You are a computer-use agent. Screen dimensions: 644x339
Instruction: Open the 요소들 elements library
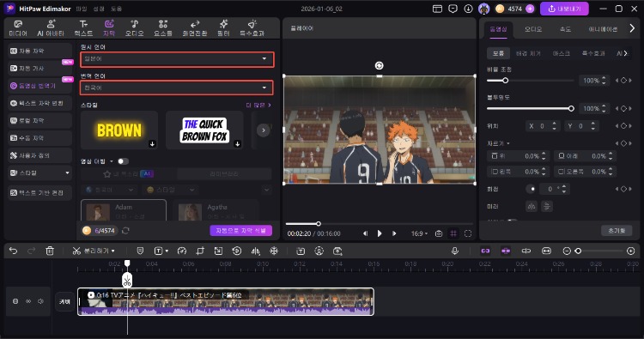coord(163,28)
